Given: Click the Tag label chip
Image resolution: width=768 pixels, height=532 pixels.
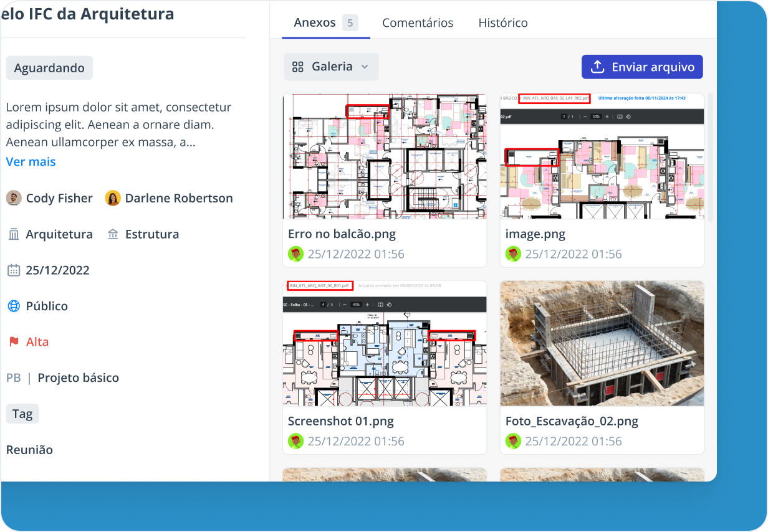Looking at the screenshot, I should [x=22, y=414].
